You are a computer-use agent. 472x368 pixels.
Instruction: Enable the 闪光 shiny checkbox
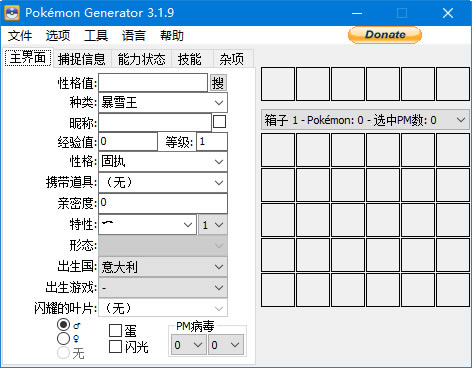pyautogui.click(x=115, y=346)
